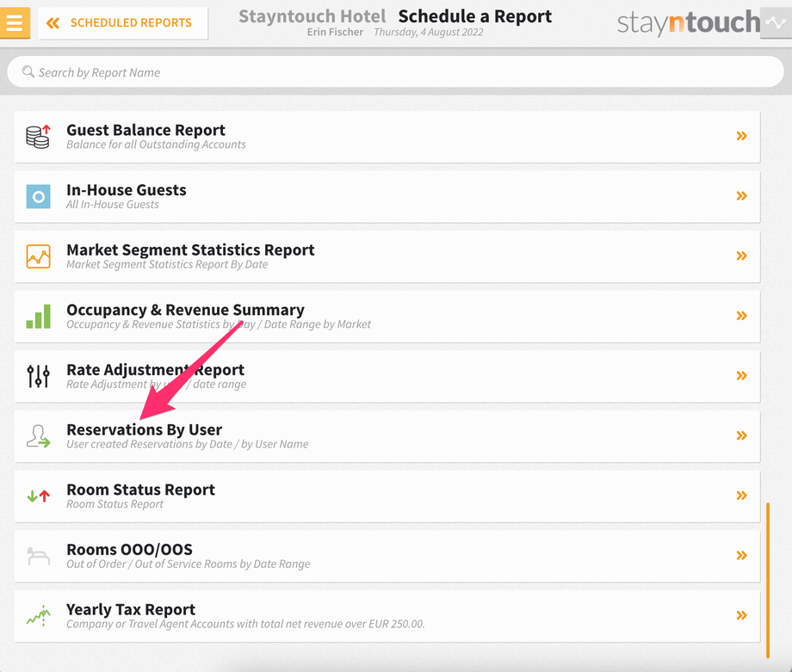Click 'All In-House Guests' description
This screenshot has height=672, width=792.
[x=113, y=205]
